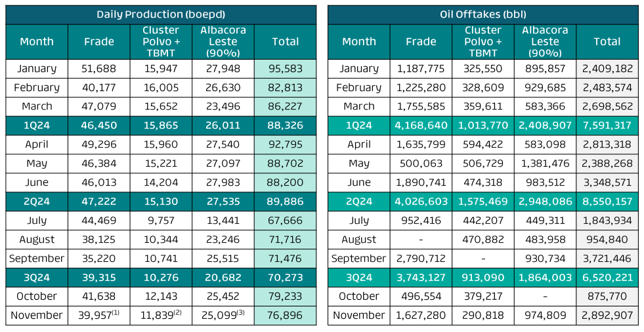The image size is (644, 332).
Task: Click the Daily Production (boepd) table title
Action: coord(160,14)
